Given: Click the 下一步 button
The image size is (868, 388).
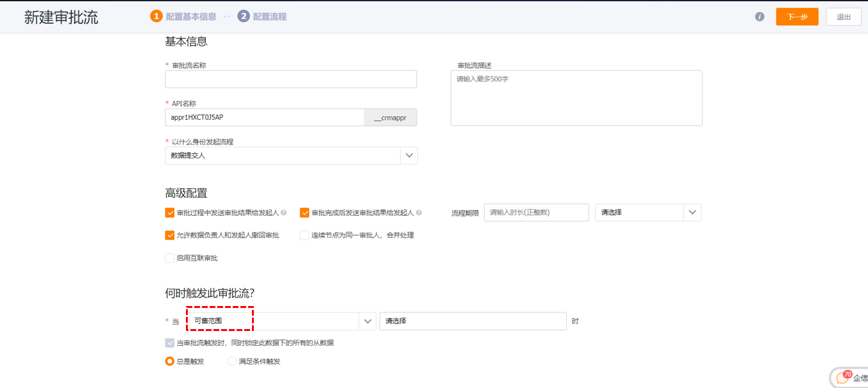Looking at the screenshot, I should pos(797,17).
